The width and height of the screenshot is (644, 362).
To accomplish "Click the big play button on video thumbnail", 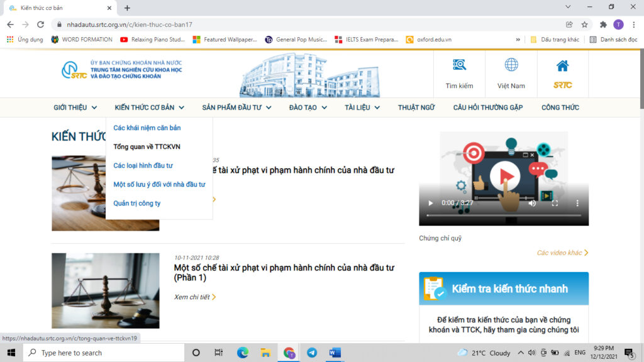I will click(x=505, y=176).
